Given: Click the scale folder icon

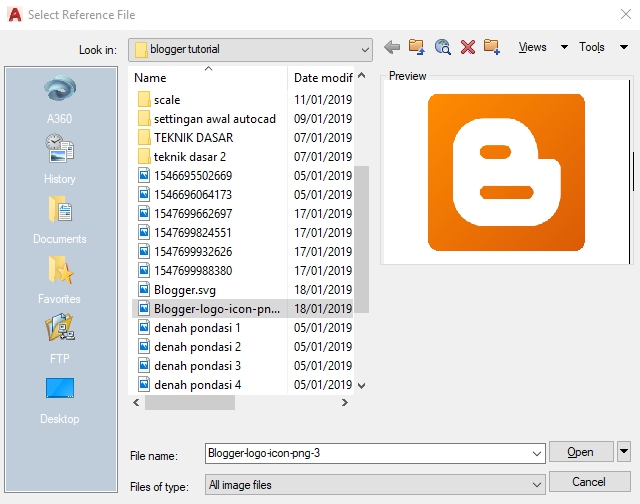Looking at the screenshot, I should pos(144,100).
